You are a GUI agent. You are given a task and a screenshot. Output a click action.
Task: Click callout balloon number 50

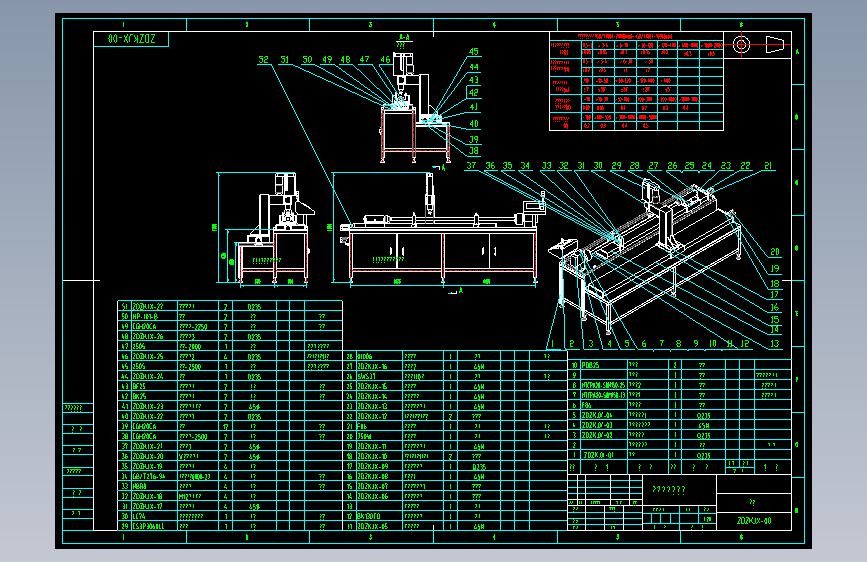click(x=307, y=59)
